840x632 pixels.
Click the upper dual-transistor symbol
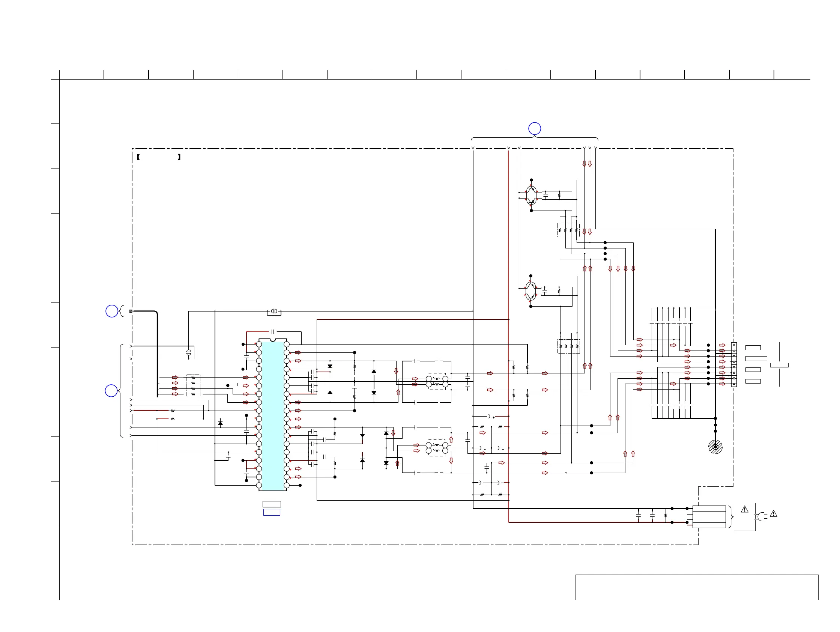(x=531, y=195)
